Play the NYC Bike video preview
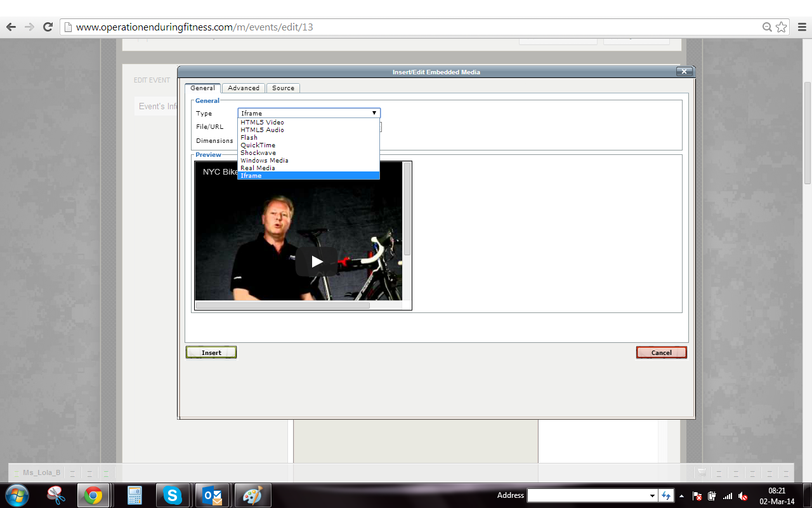The height and width of the screenshot is (508, 812). click(x=317, y=261)
